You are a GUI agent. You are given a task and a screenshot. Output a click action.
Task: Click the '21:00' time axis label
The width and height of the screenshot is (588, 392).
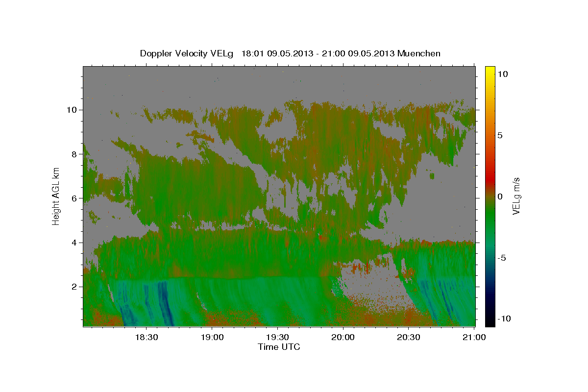[475, 337]
